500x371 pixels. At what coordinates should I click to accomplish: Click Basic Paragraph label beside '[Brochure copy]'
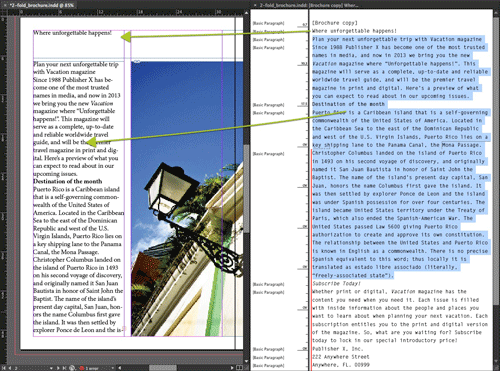click(268, 23)
